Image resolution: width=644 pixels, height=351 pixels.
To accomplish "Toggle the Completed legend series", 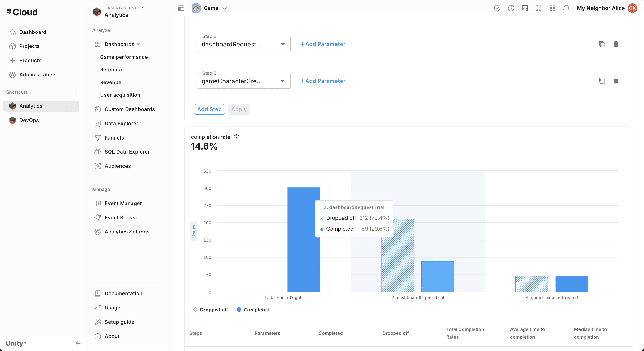I will coord(253,309).
